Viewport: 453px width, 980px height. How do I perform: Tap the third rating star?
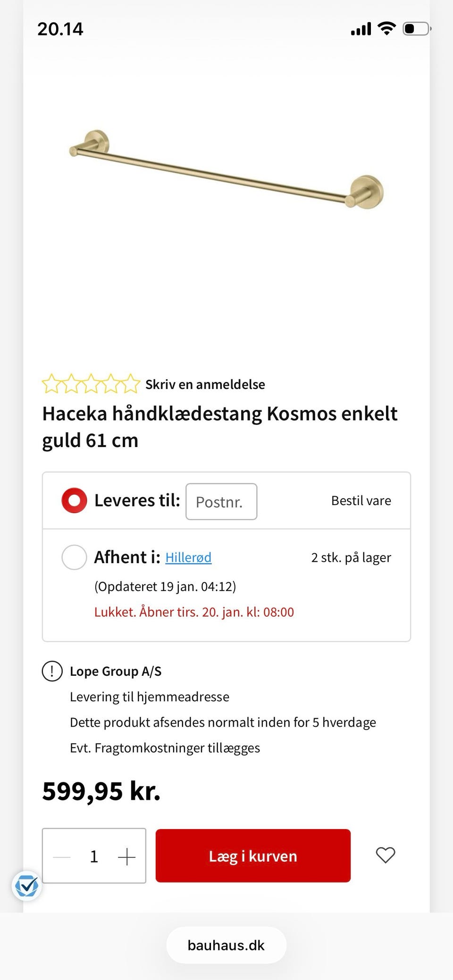pos(91,384)
